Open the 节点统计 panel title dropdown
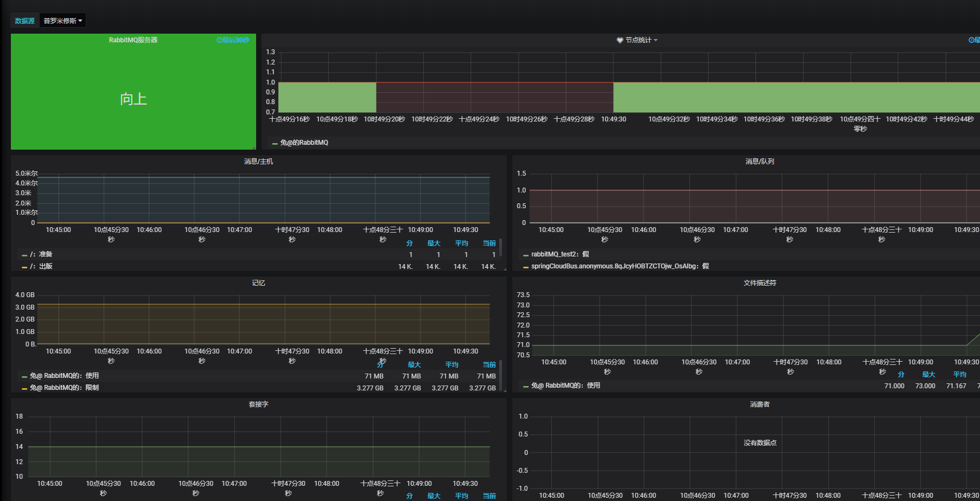 pos(638,40)
